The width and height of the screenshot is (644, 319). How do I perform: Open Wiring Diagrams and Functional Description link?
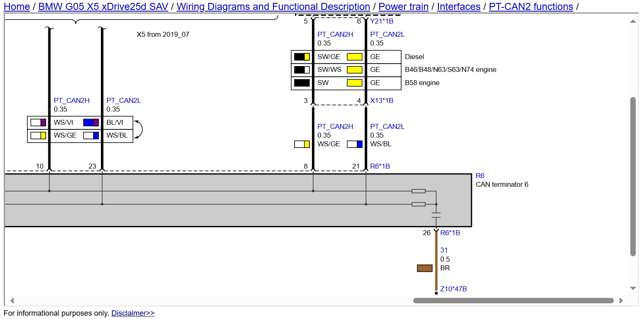[x=273, y=7]
